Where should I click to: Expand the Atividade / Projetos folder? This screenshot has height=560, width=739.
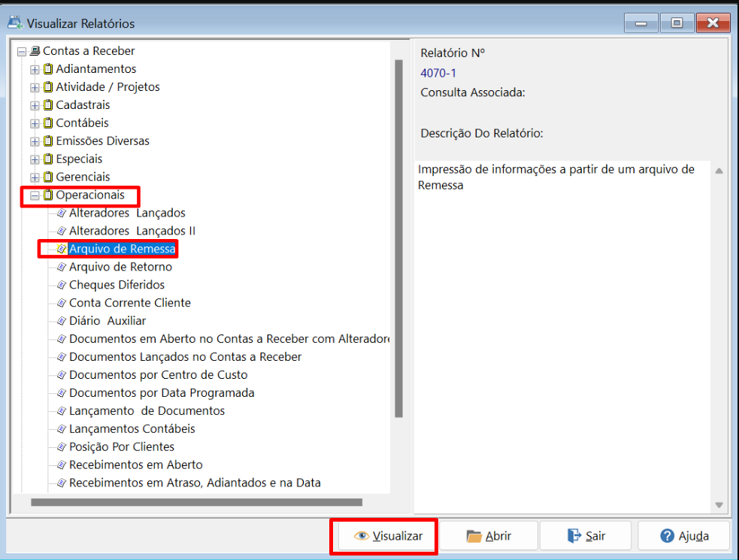[x=35, y=87]
